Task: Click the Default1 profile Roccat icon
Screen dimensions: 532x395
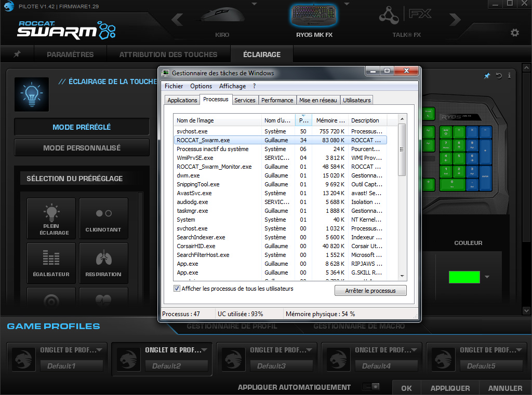Action: (24, 359)
